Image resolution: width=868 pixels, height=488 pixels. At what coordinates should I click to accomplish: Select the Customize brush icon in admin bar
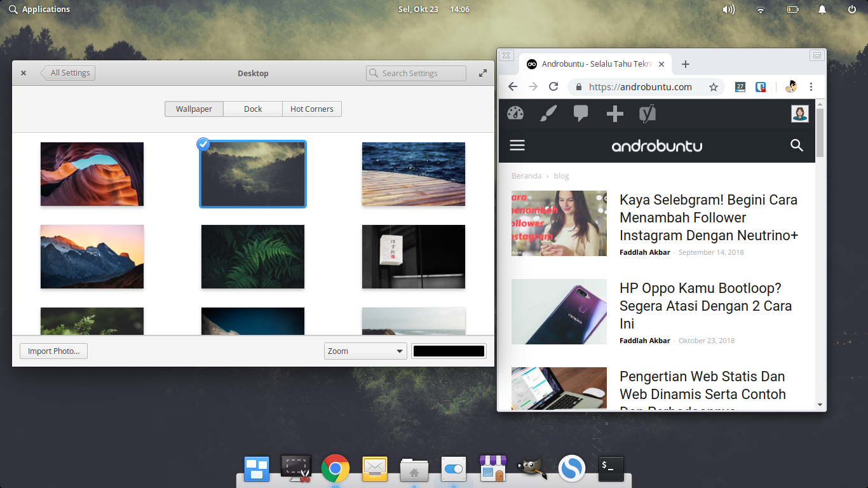coord(548,113)
